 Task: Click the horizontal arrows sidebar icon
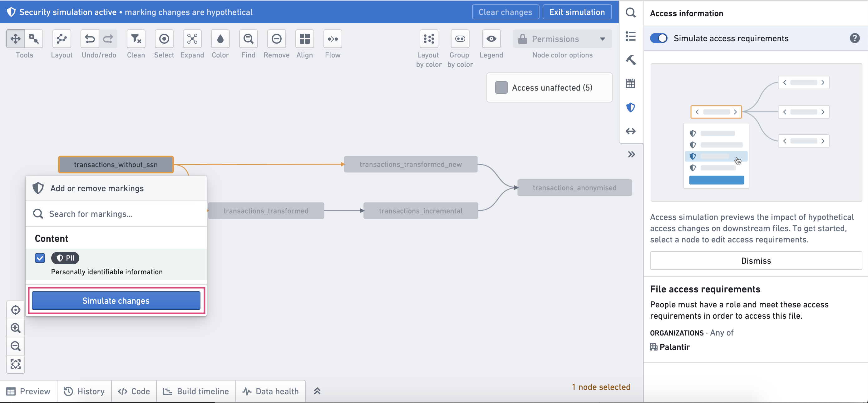[x=630, y=131]
